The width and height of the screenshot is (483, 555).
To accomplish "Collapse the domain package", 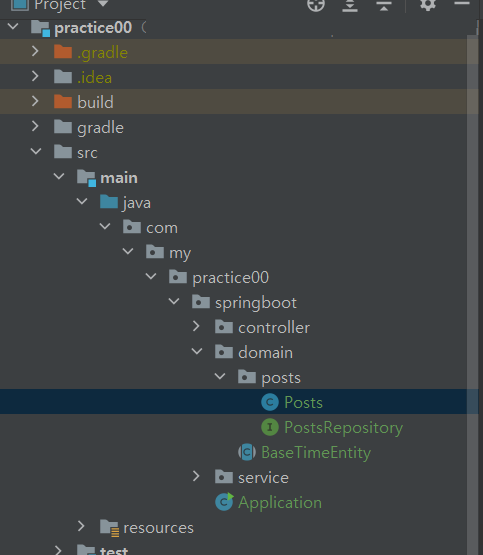I will 197,351.
